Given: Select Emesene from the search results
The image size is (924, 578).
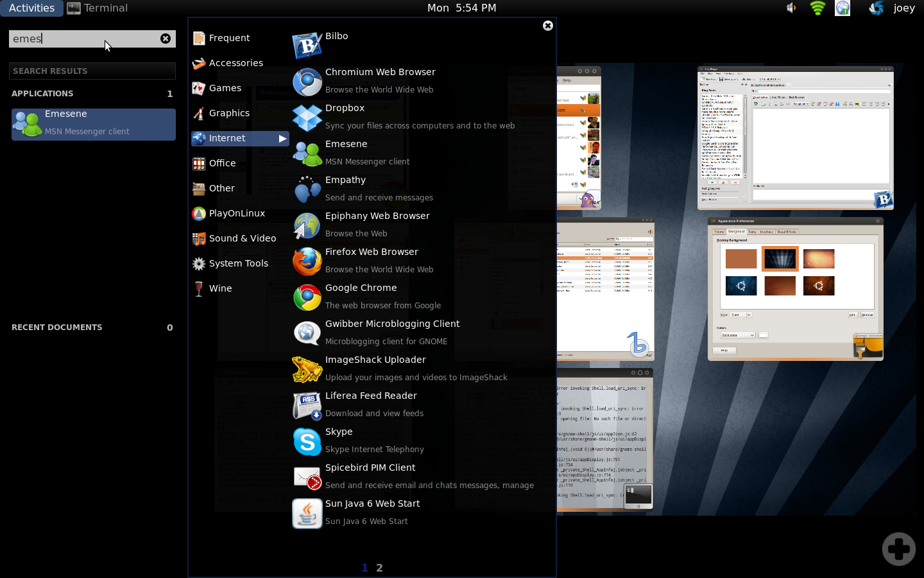Looking at the screenshot, I should tap(93, 124).
